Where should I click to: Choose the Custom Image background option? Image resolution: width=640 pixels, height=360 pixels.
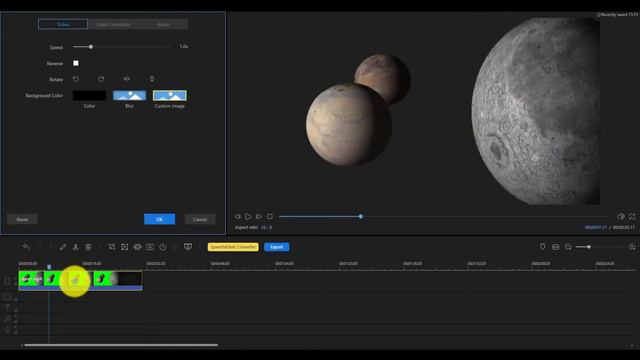(170, 96)
